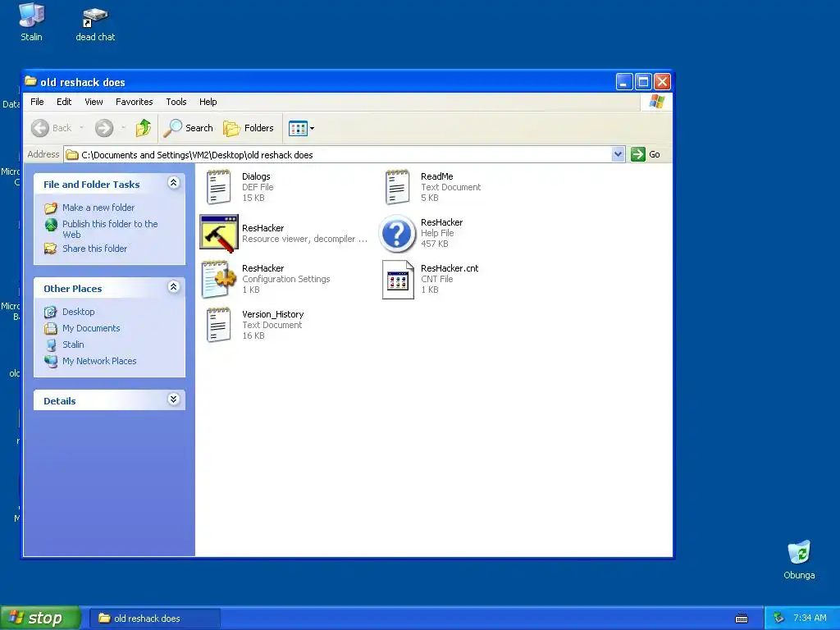The height and width of the screenshot is (630, 840).
Task: Open My Network Places link
Action: [99, 361]
